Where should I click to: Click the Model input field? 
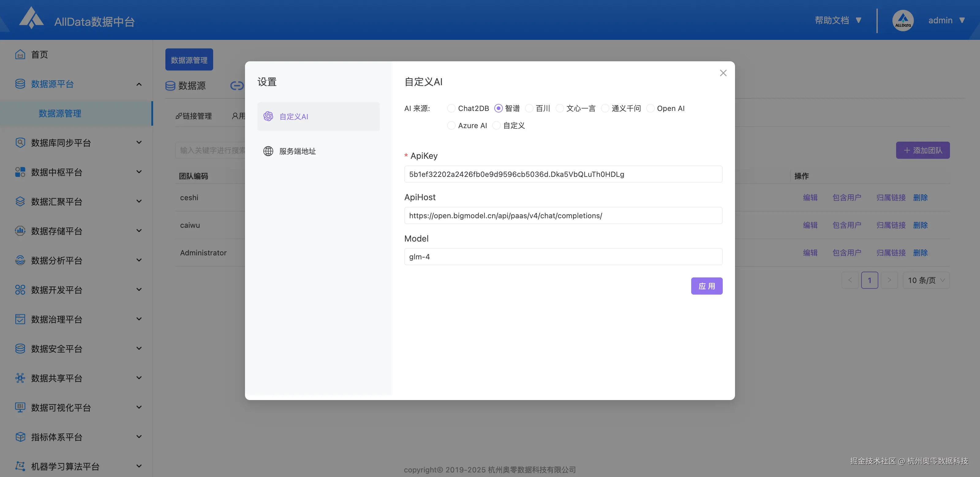(x=563, y=257)
